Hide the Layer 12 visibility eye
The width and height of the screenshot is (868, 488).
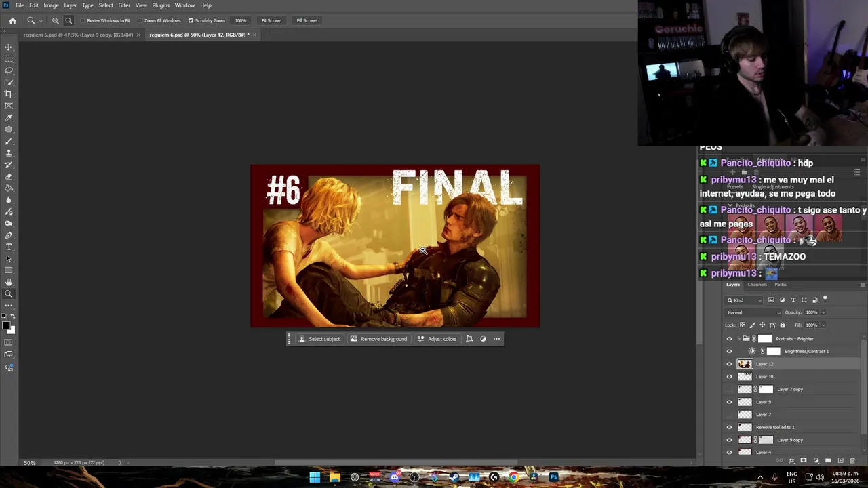[730, 364]
